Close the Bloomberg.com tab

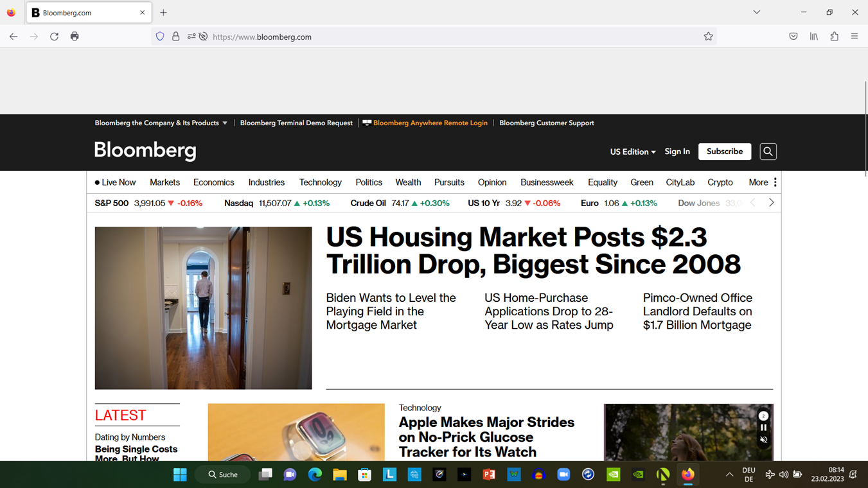pos(142,12)
